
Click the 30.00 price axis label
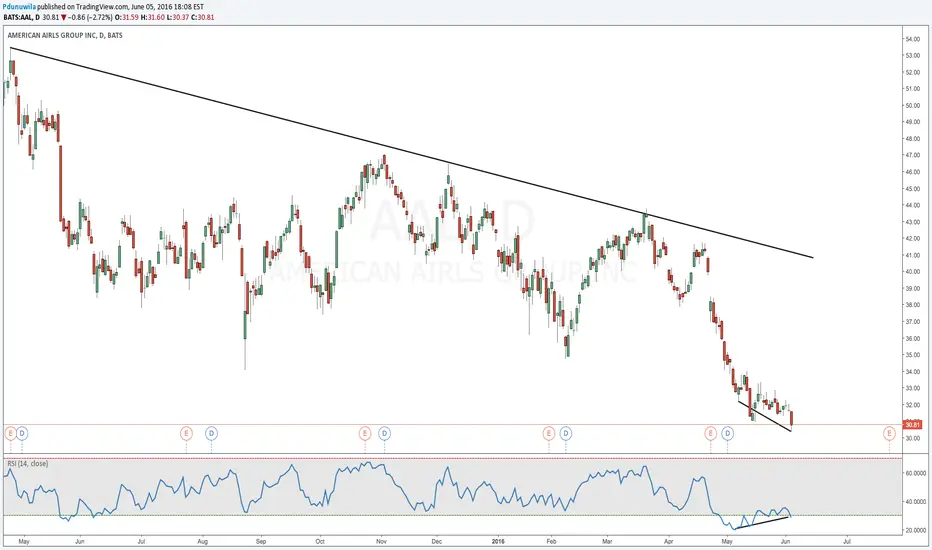click(x=912, y=438)
